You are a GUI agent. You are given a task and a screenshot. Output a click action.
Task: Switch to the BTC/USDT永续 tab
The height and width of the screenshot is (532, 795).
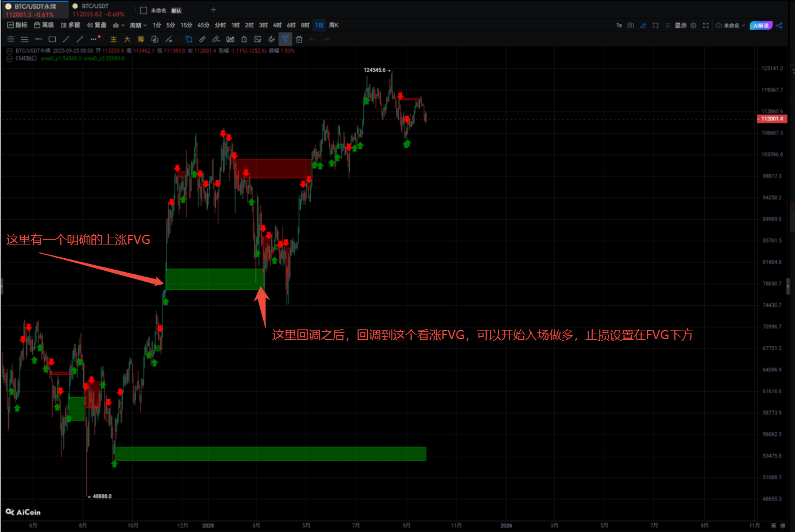click(34, 10)
